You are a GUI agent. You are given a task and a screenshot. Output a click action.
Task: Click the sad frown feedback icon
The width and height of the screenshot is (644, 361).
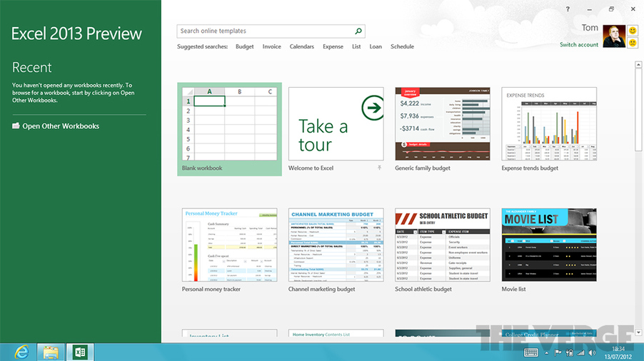[x=632, y=43]
